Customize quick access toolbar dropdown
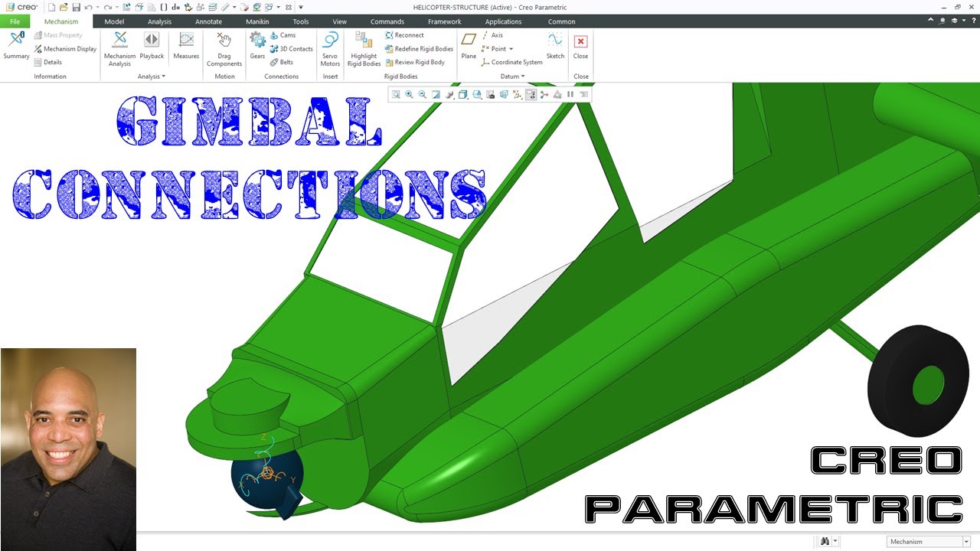Viewport: 980px width, 551px height. (301, 7)
